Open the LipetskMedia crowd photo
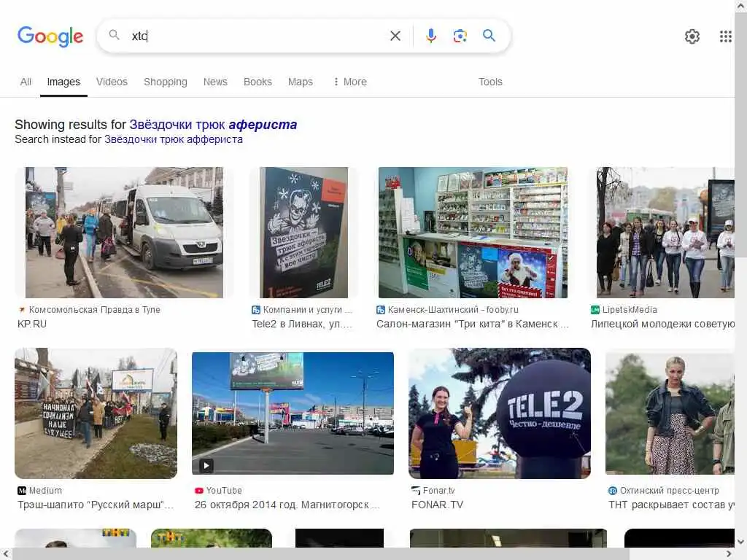This screenshot has width=747, height=560. click(x=665, y=233)
